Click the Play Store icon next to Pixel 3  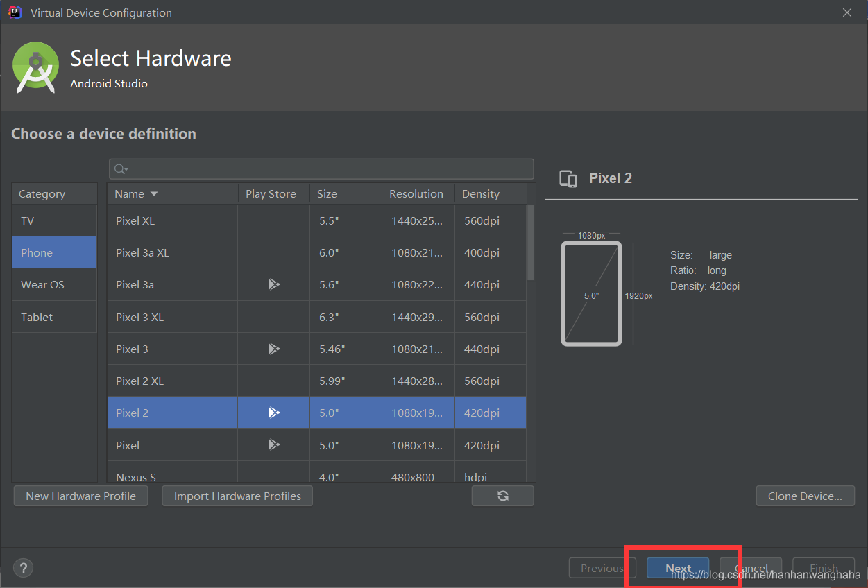pyautogui.click(x=273, y=348)
